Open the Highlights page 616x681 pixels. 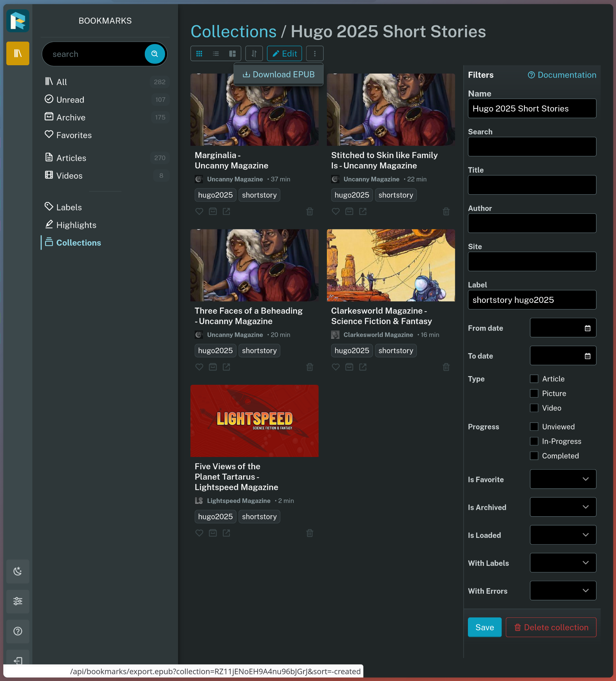click(105, 225)
